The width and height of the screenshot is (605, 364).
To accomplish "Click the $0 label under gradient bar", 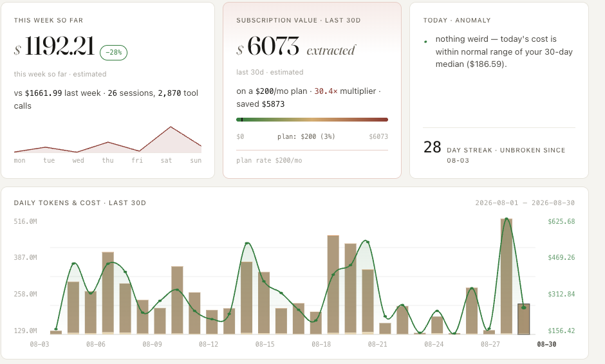I will tap(240, 136).
